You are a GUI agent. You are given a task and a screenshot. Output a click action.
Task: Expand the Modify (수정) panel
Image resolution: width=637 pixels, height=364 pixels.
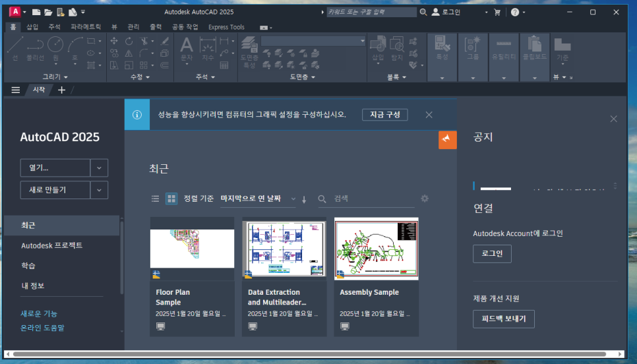(140, 76)
